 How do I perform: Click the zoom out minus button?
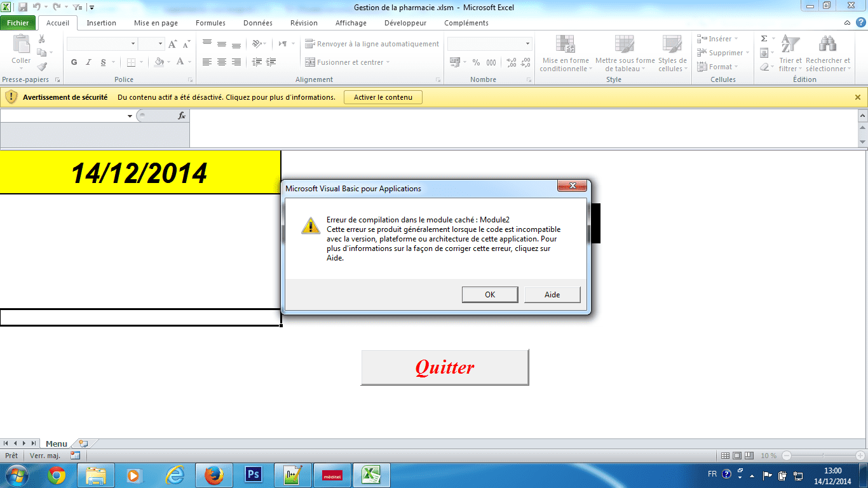[x=787, y=456]
